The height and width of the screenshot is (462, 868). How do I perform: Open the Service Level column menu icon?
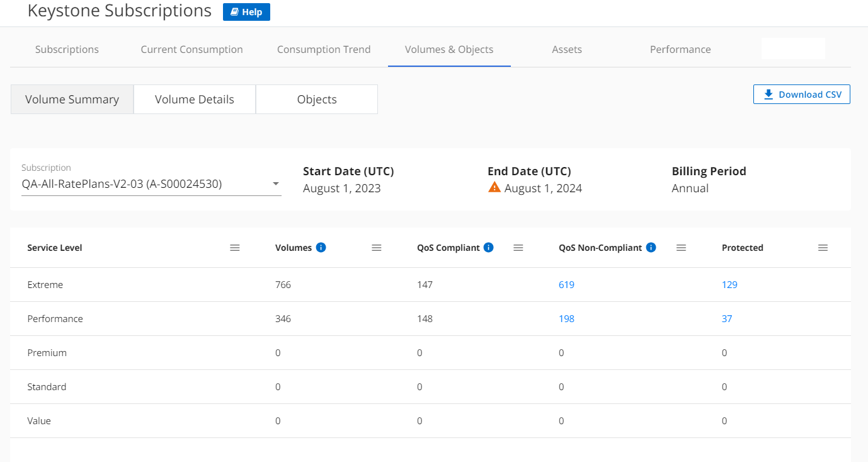[235, 248]
